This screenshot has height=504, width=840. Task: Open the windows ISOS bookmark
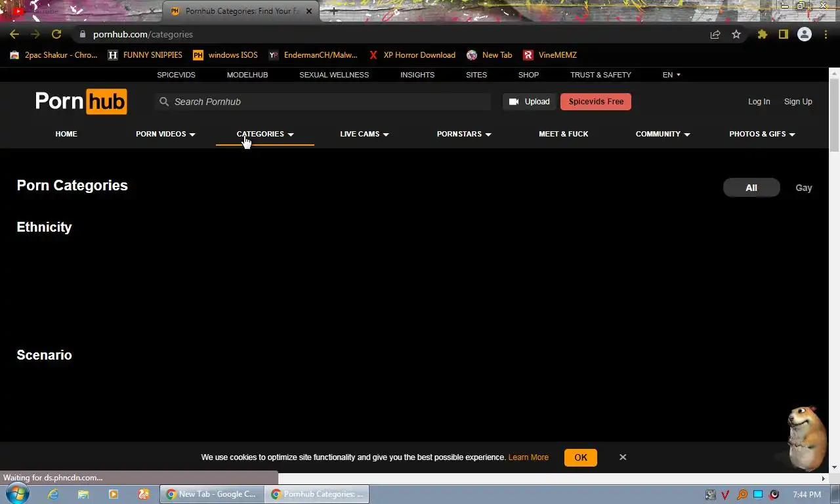(225, 55)
